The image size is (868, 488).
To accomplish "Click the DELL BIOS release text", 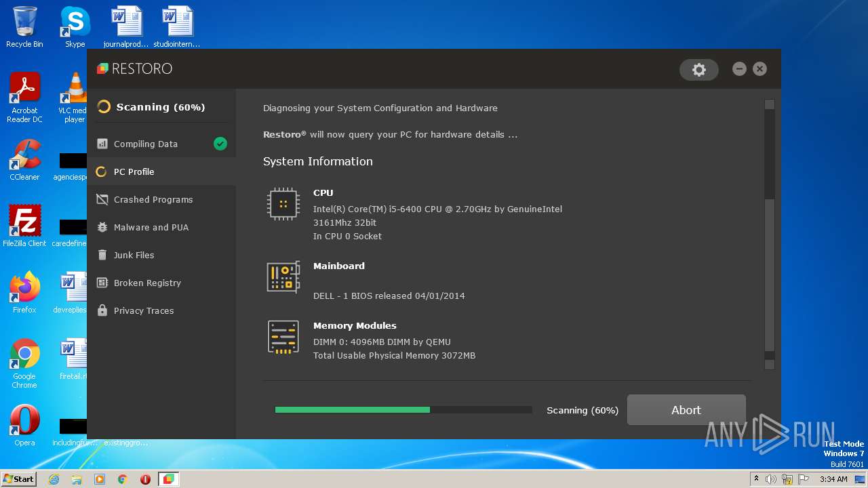I will pos(389,296).
